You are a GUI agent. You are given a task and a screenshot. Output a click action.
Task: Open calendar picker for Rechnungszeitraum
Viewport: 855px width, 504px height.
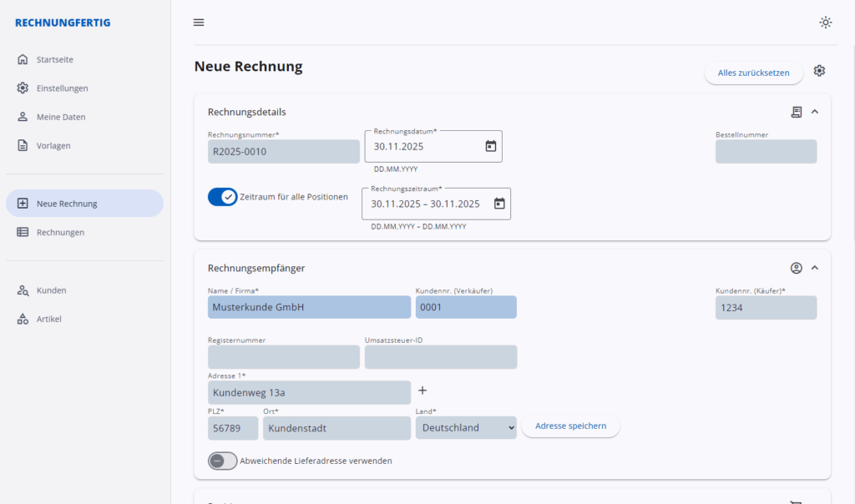coord(499,204)
